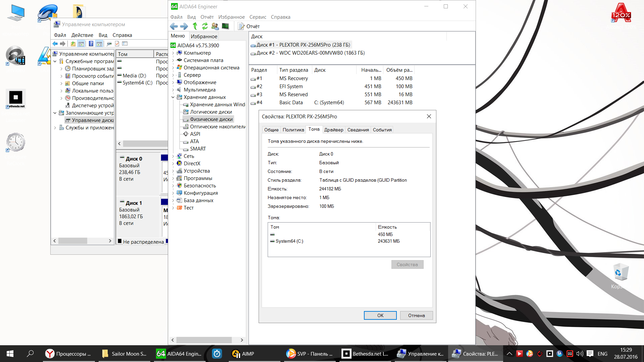Open the AIMP player from taskbar
Screen dimensions: 644x362
(243, 354)
